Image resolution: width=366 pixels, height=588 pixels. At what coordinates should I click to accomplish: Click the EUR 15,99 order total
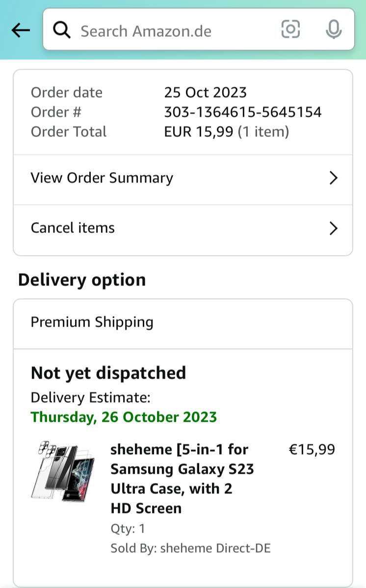(199, 132)
